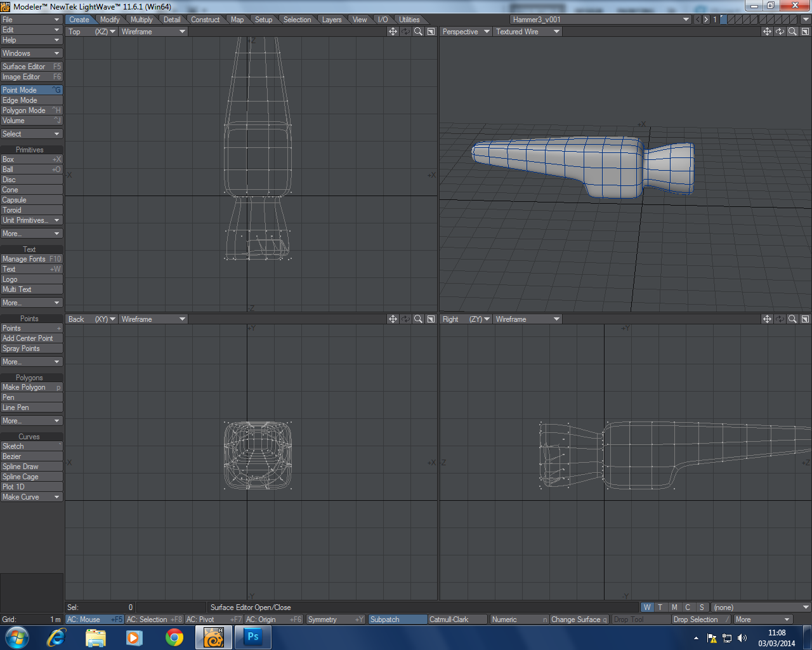Viewport: 812px width, 650px height.
Task: Launch LightWave Modeler from the taskbar
Action: click(x=213, y=637)
